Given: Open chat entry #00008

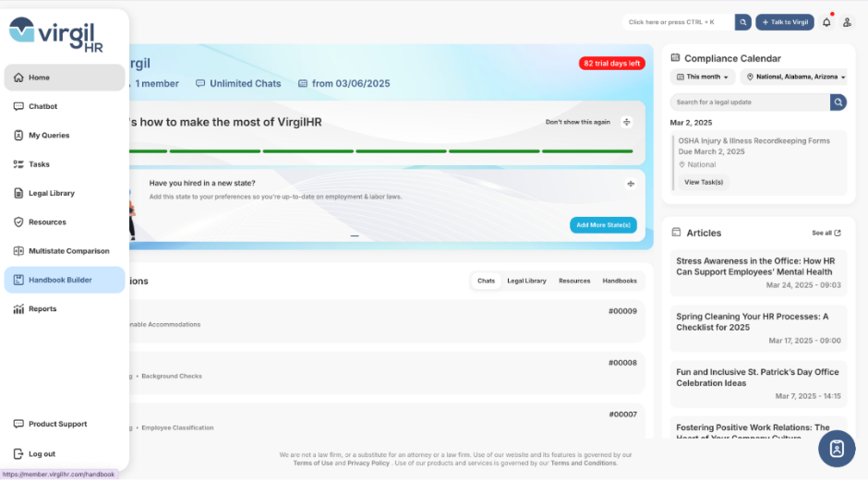Looking at the screenshot, I should [x=387, y=373].
